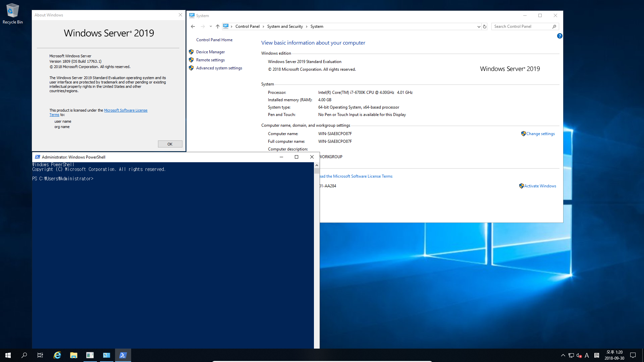Click System window title icon

(x=192, y=15)
